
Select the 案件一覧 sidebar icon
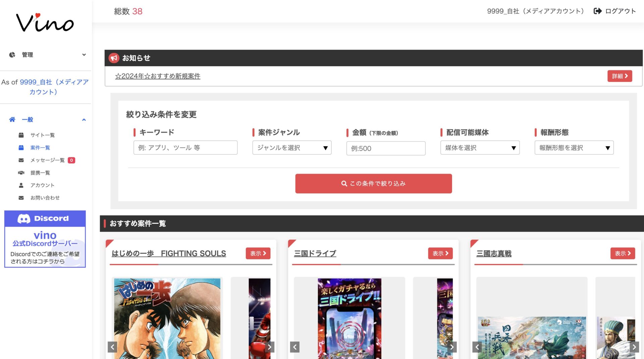(x=21, y=148)
